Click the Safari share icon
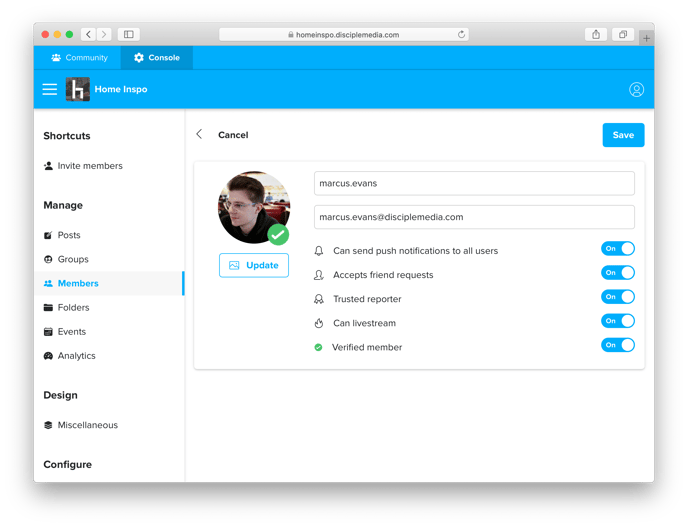 pyautogui.click(x=596, y=34)
